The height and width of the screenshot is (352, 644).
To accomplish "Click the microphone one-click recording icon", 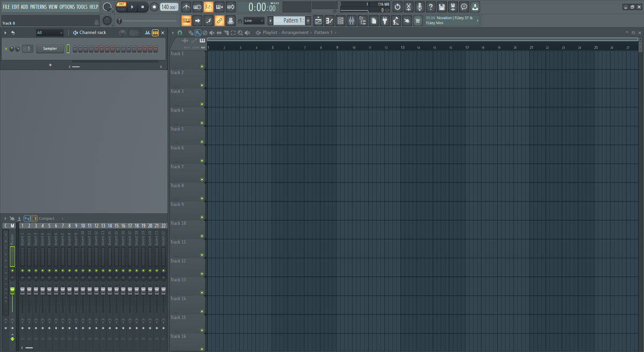I will [419, 7].
